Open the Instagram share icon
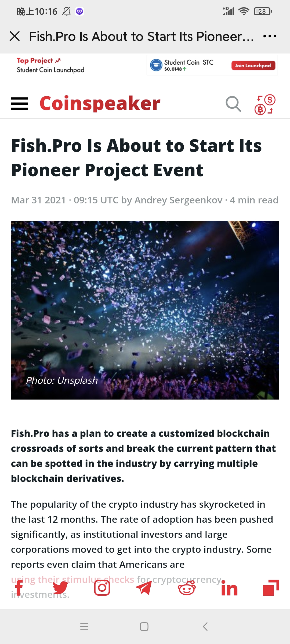The width and height of the screenshot is (290, 644). (102, 588)
